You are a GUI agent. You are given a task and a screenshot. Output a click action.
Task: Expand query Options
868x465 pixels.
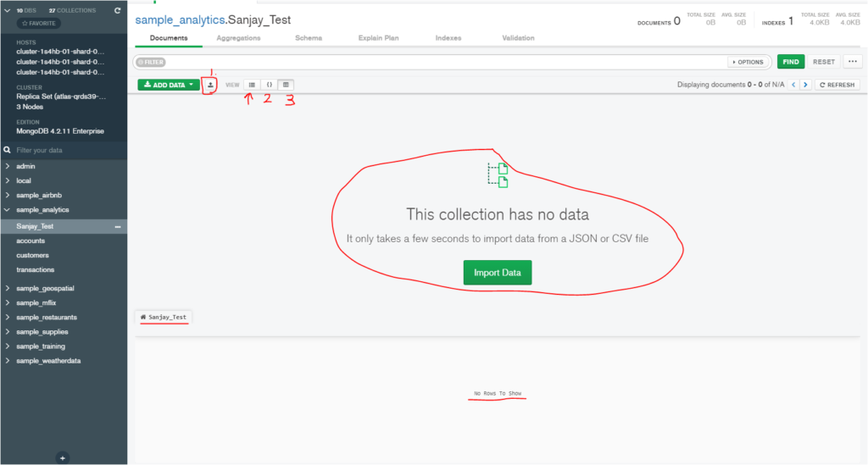[x=748, y=62]
